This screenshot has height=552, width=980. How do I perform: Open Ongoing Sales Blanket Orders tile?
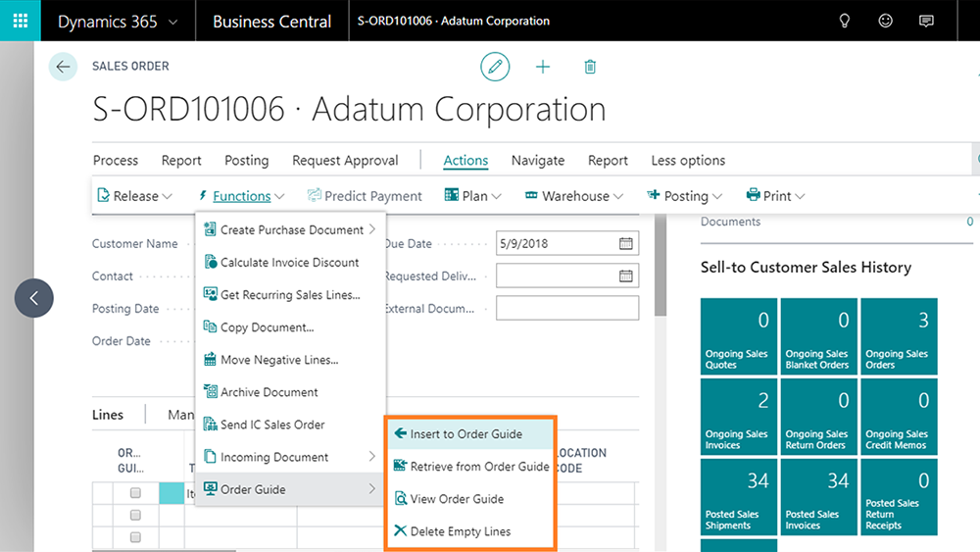pos(818,336)
